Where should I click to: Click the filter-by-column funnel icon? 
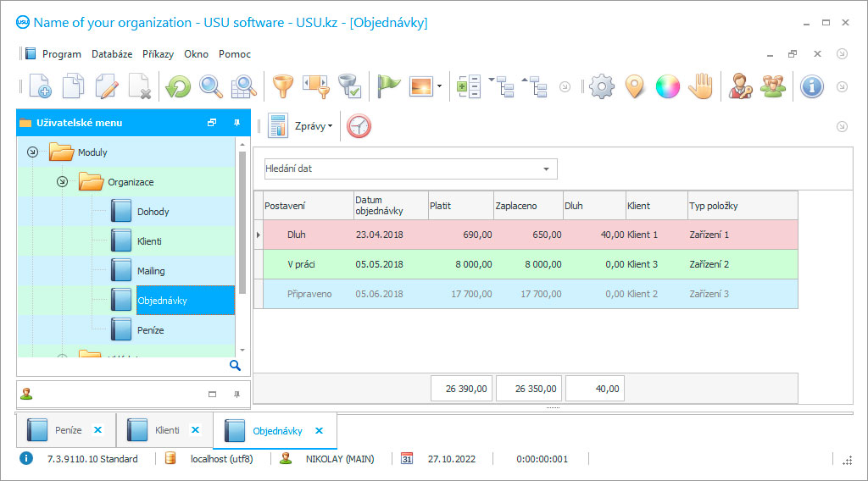click(x=316, y=86)
